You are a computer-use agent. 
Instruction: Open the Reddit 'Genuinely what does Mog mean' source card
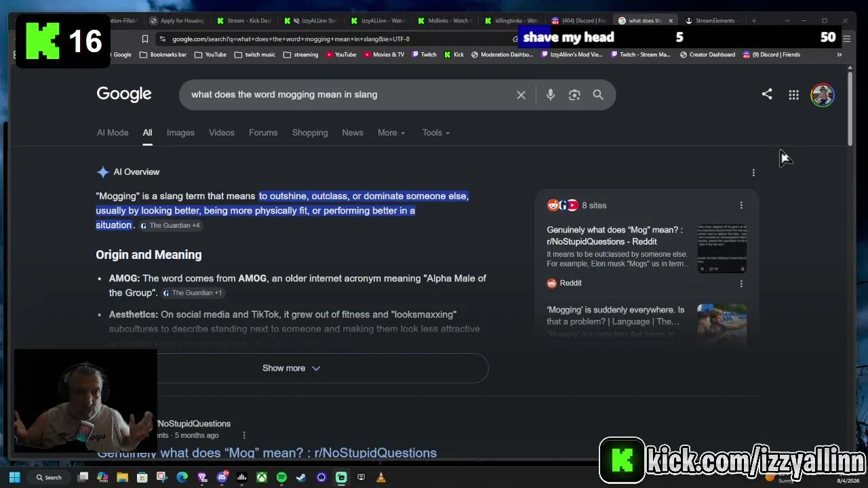[x=615, y=235]
